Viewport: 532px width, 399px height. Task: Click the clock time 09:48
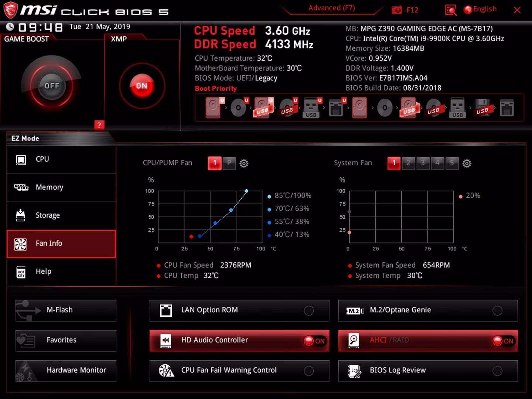40,27
